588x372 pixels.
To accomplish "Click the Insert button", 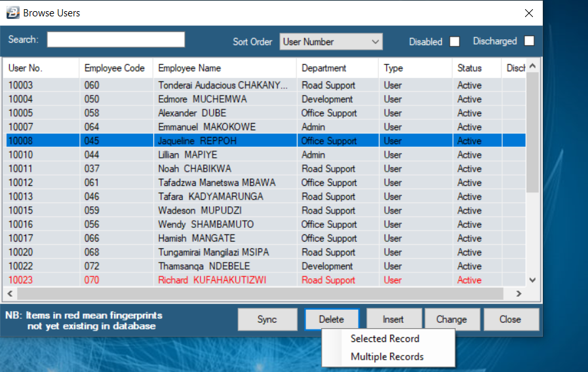I will click(393, 319).
